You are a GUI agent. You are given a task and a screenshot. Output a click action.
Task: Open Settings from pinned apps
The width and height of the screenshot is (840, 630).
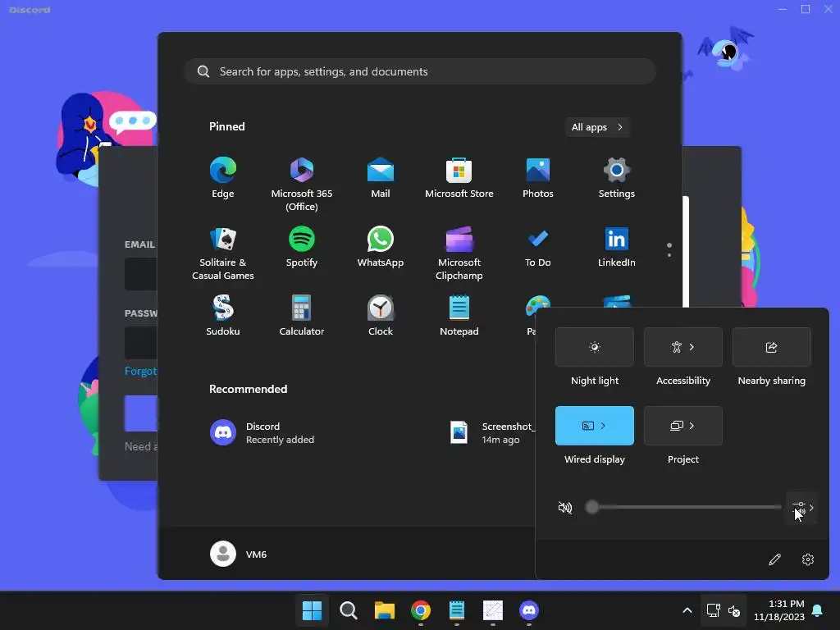[617, 178]
